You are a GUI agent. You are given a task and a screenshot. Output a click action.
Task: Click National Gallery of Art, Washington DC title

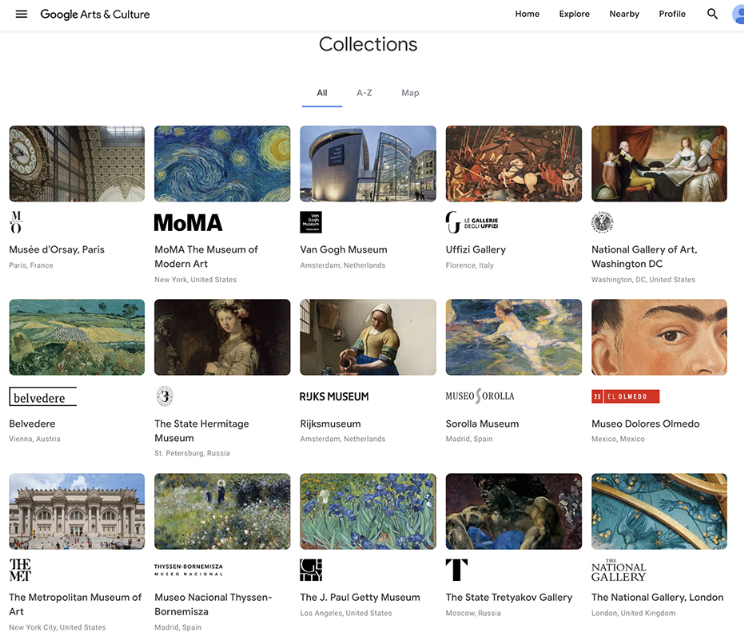coord(644,257)
